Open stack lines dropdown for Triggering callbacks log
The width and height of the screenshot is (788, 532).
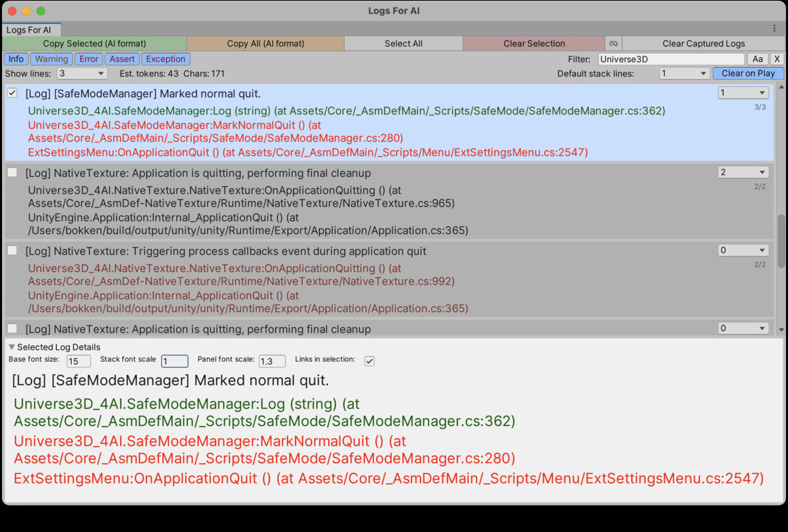click(743, 250)
